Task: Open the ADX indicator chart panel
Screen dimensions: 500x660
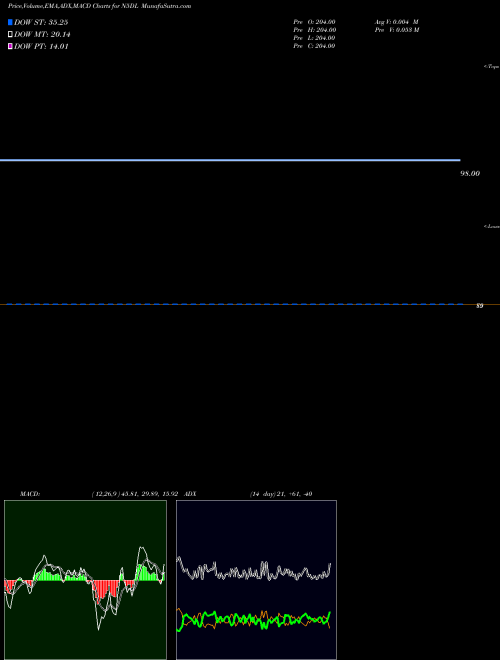Action: click(x=256, y=580)
